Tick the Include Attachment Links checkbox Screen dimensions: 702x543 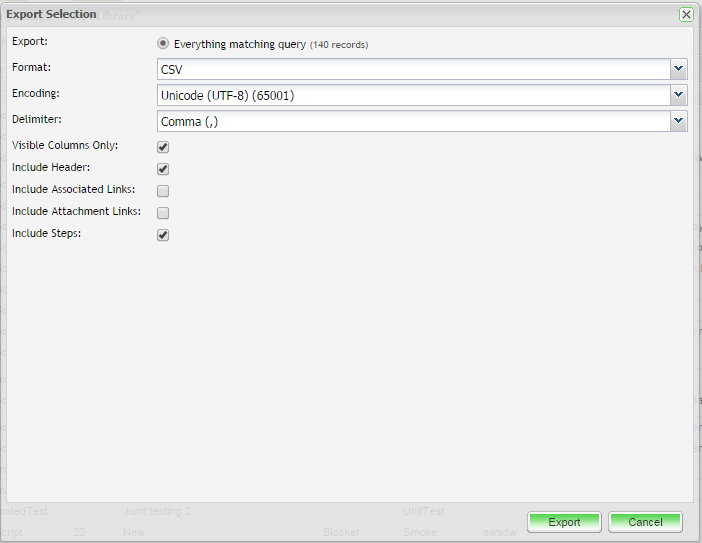(163, 213)
